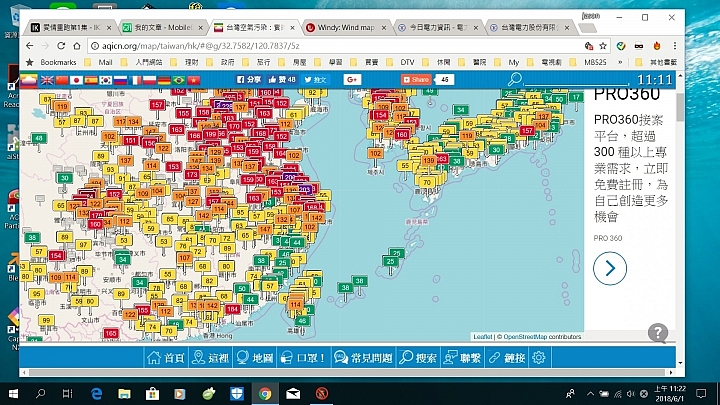The height and width of the screenshot is (405, 720).
Task: Open 口罩 mask item in bottom menu
Action: click(x=304, y=357)
